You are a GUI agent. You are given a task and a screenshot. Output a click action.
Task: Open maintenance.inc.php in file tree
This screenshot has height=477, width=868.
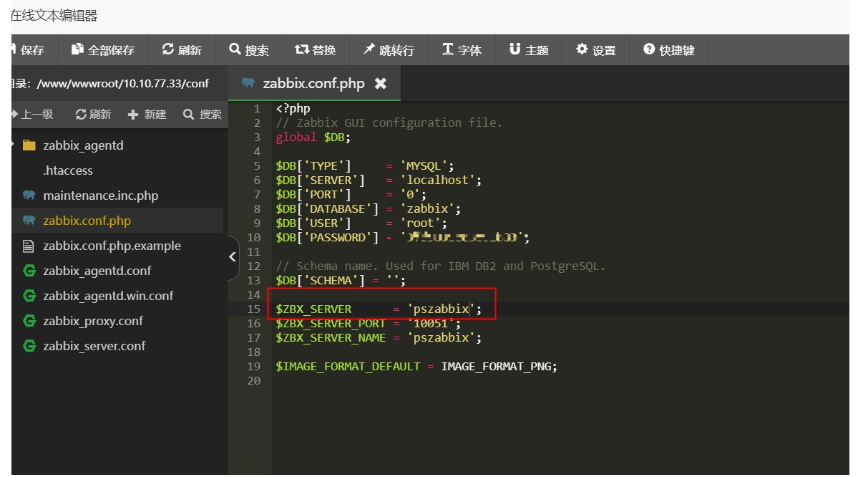[x=101, y=196]
